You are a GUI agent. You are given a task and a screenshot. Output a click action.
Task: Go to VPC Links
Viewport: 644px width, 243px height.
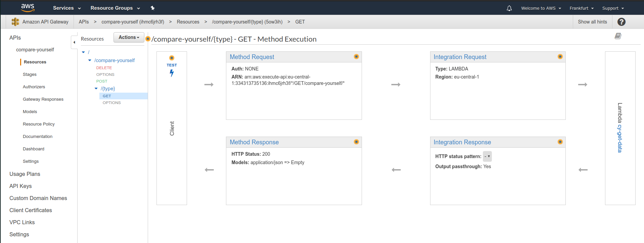pos(22,222)
